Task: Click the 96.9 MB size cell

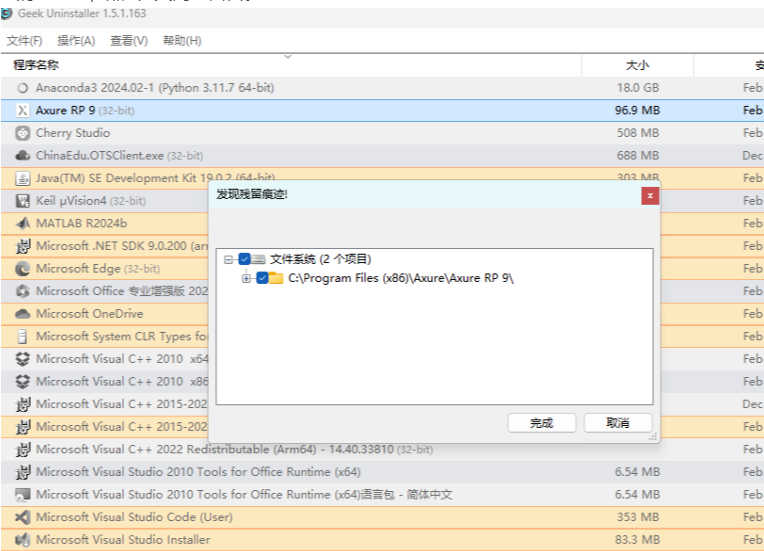Action: tap(637, 111)
